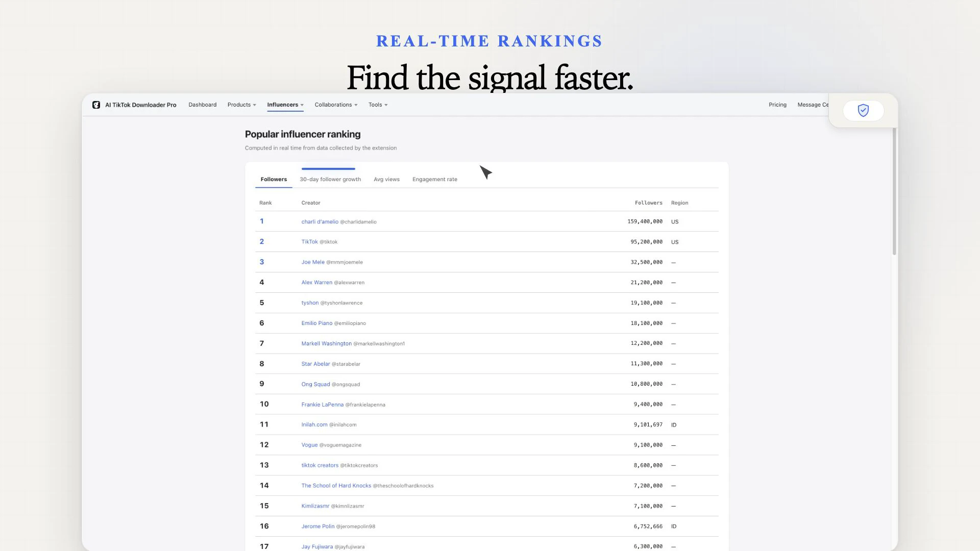Click the shield checkmark icon button
Viewport: 980px width, 551px height.
(863, 111)
